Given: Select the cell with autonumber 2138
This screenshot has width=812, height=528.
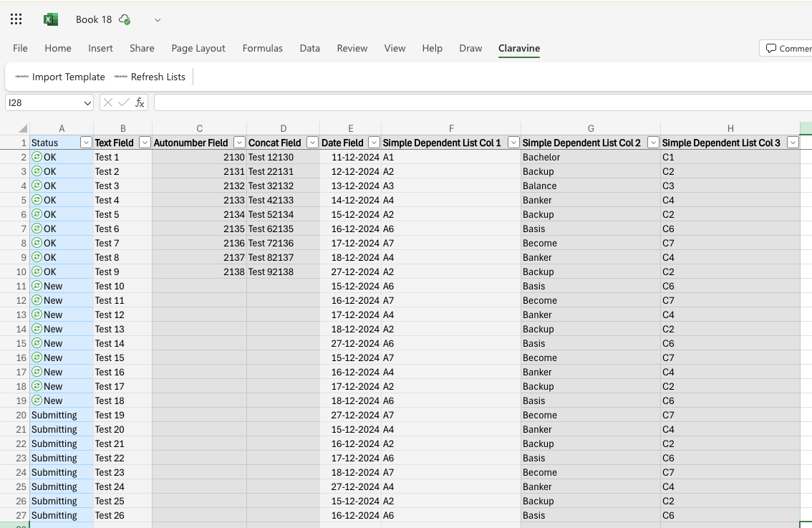Looking at the screenshot, I should coord(199,272).
